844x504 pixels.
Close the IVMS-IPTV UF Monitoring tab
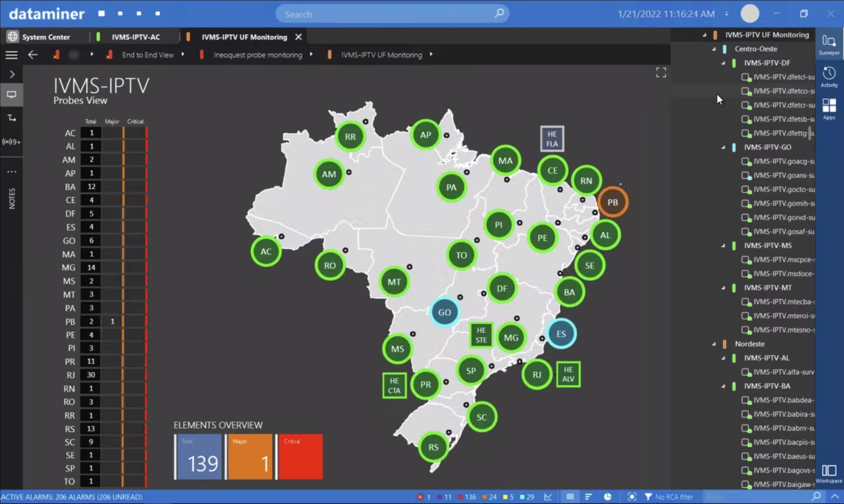[x=299, y=37]
